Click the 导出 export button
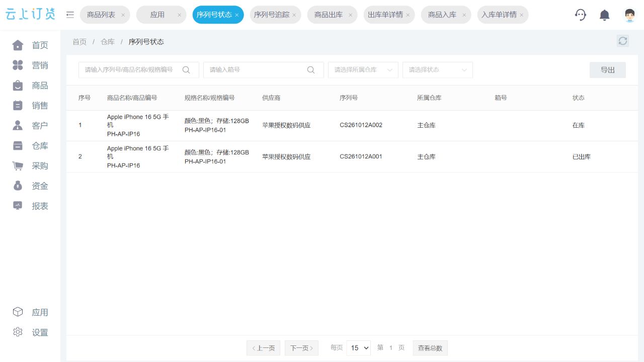The height and width of the screenshot is (362, 644). tap(608, 70)
